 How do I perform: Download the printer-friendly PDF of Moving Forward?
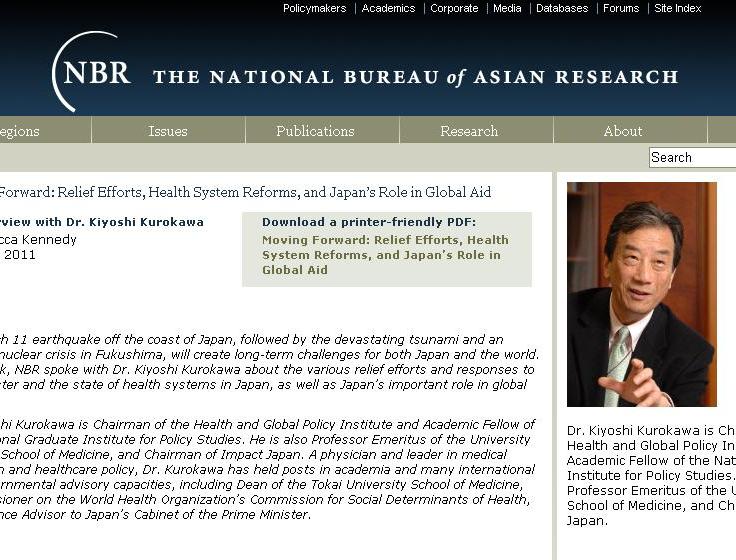(x=385, y=255)
